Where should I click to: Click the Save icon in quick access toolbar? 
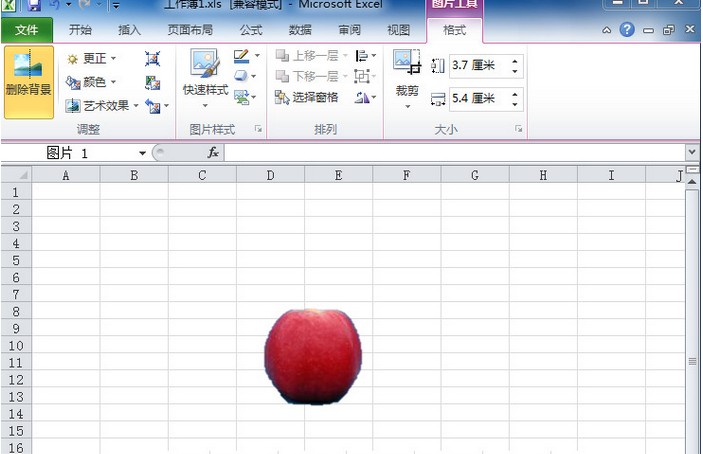pos(35,5)
